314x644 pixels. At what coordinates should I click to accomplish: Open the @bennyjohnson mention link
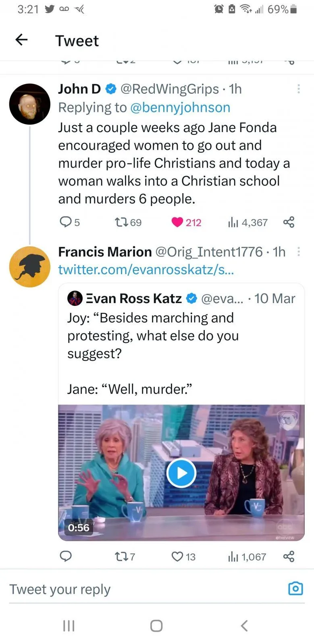180,107
